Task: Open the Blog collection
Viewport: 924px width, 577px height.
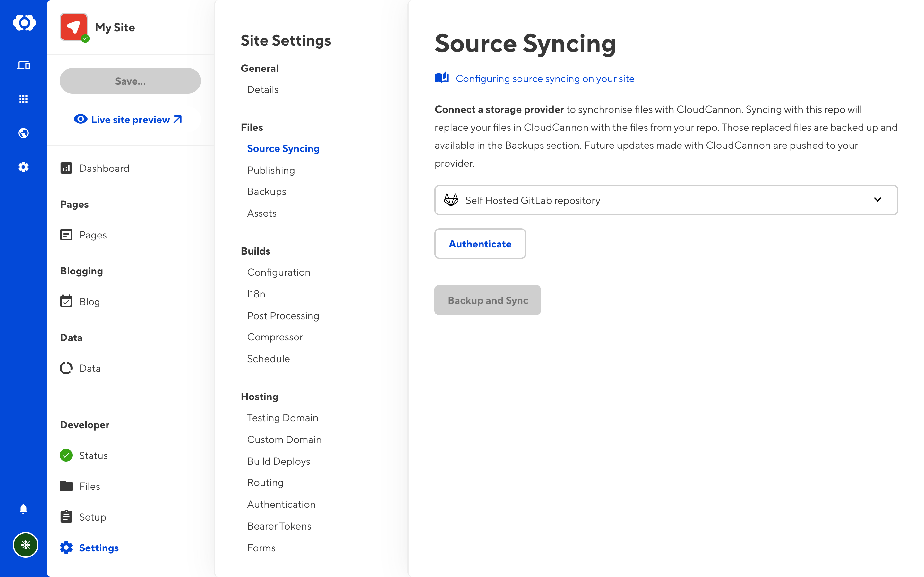Action: [x=89, y=302]
